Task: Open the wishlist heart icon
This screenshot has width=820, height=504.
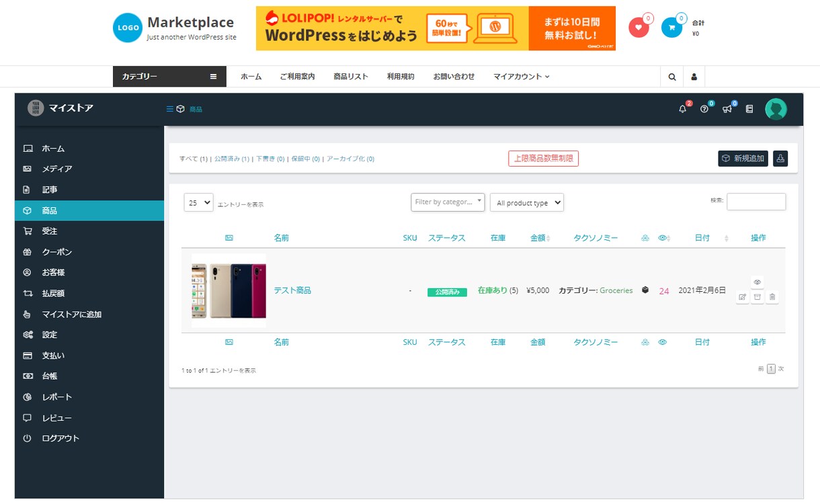Action: (639, 28)
